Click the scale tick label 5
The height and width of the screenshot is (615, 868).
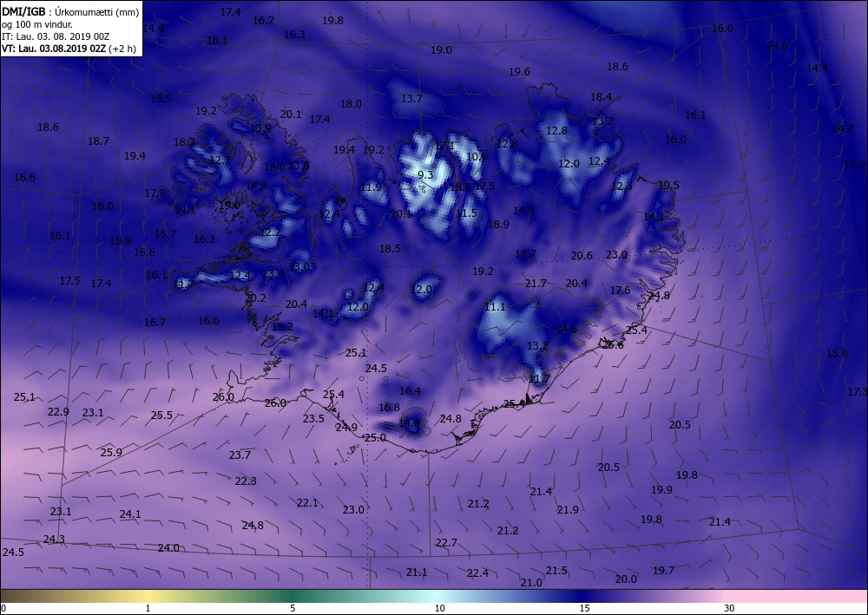293,608
